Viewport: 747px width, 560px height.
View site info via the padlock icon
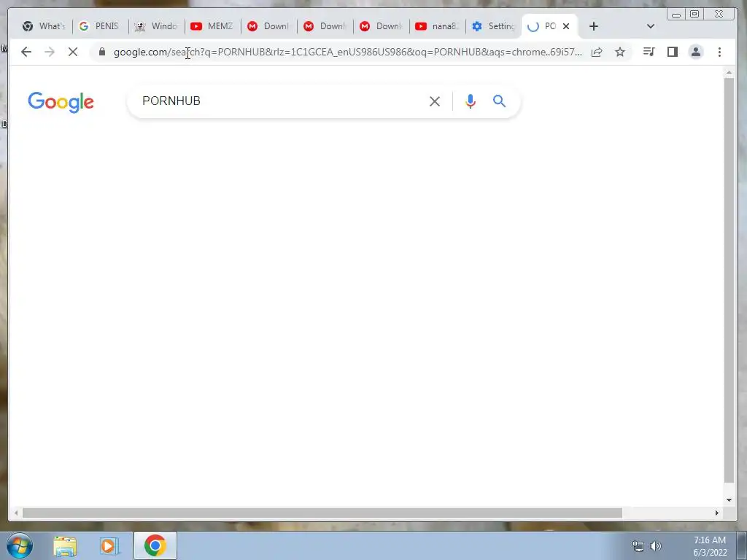[102, 52]
